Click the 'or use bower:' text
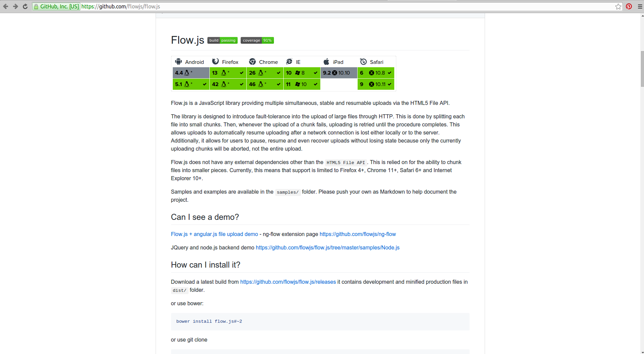Viewport: 644px width, 354px height. [187, 303]
